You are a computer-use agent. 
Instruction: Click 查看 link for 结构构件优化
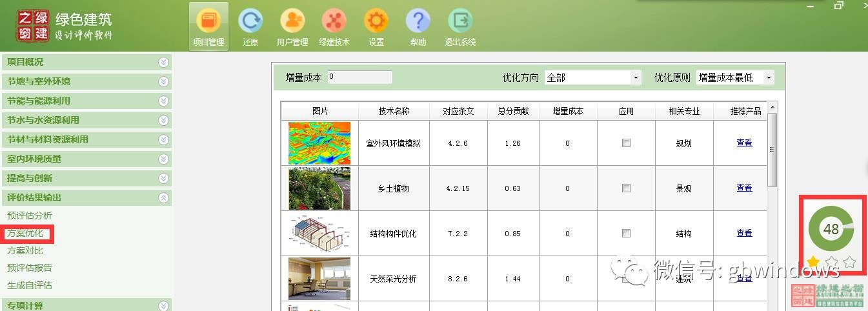click(744, 233)
